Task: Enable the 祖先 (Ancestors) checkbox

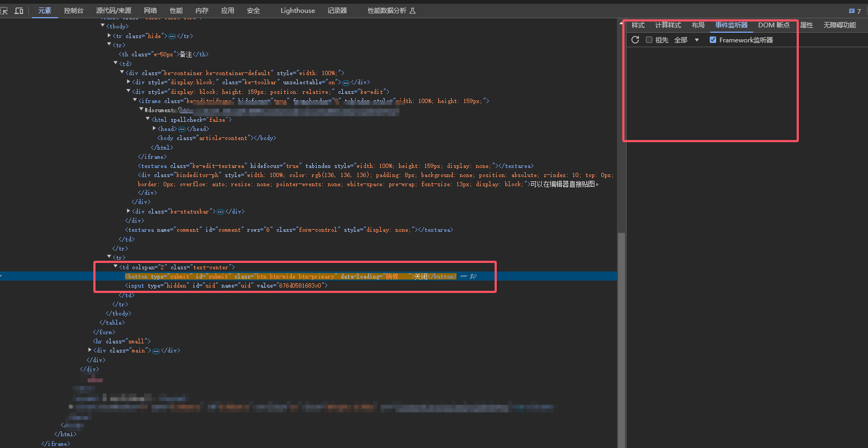Action: pos(649,40)
